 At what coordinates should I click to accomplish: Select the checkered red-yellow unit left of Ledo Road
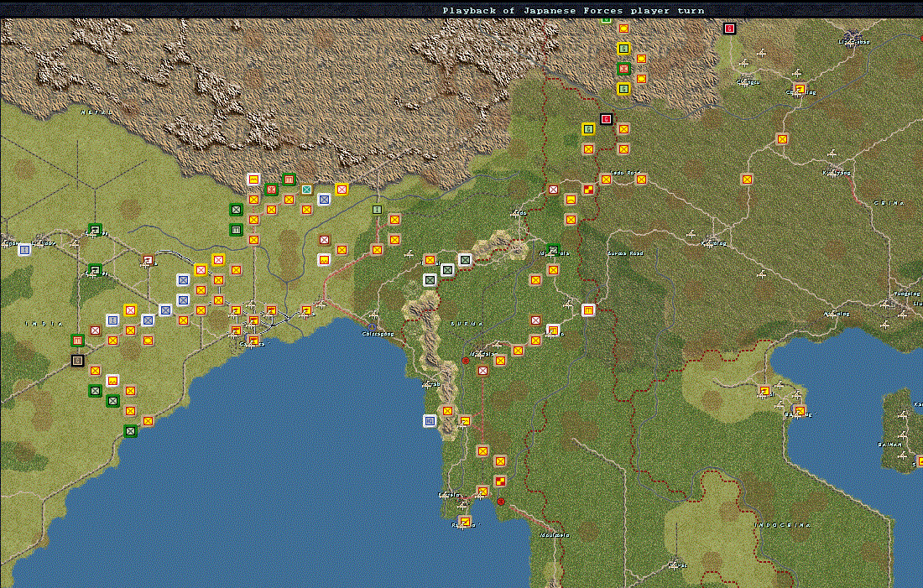588,189
